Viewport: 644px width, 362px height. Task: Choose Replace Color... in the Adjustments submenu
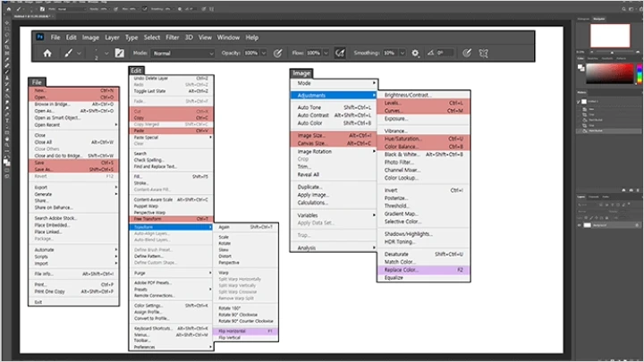(x=423, y=270)
